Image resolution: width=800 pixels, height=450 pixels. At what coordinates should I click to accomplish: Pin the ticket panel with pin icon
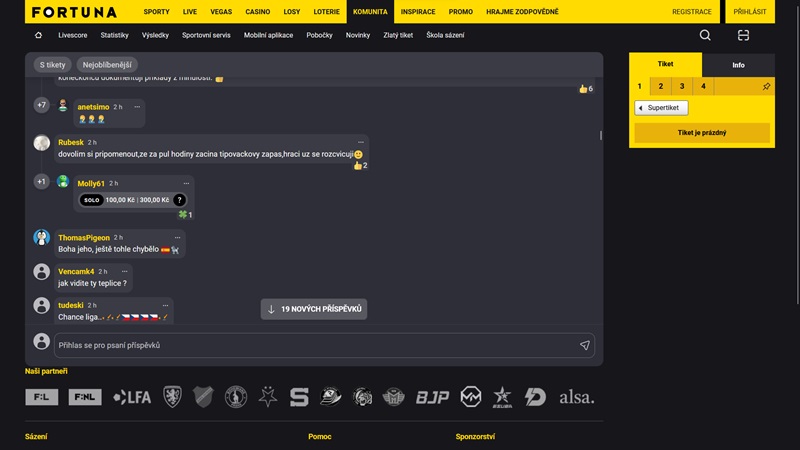(766, 87)
